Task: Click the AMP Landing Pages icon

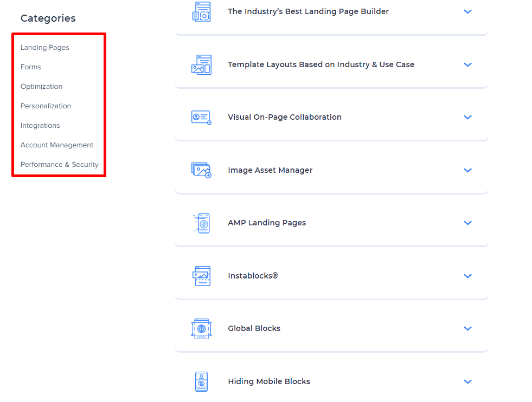Action: tap(202, 223)
